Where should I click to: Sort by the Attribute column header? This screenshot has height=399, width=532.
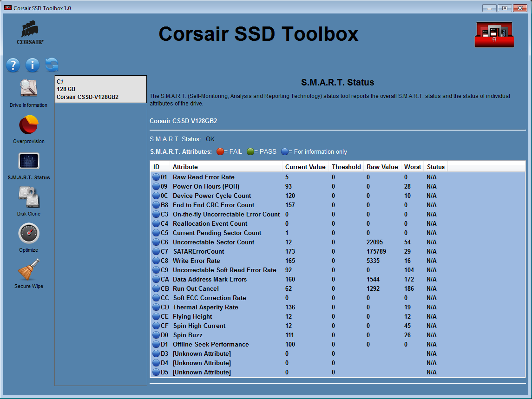click(x=226, y=167)
